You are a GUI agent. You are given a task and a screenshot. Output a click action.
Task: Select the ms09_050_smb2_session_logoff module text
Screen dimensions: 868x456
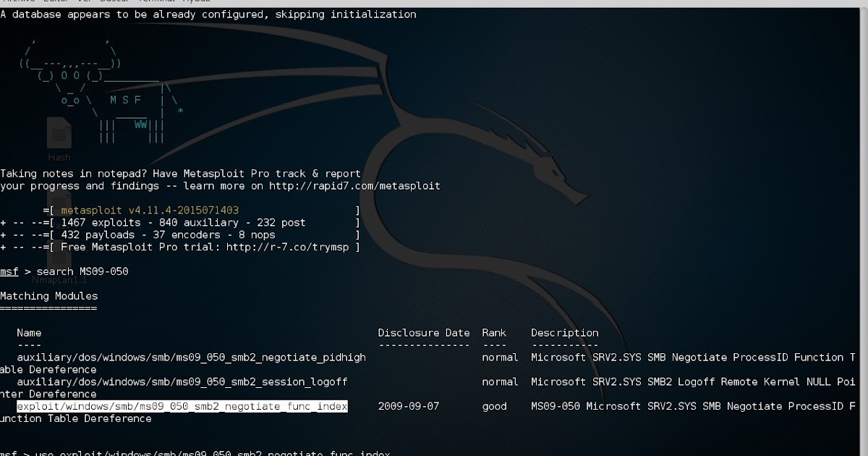[x=184, y=381]
